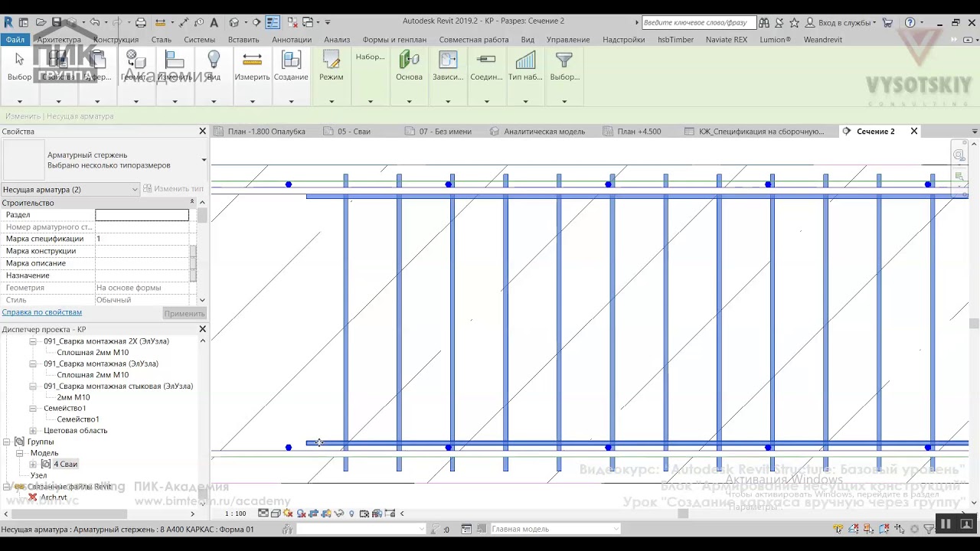This screenshot has height=551, width=980.
Task: Open the rebar type selector dropdown
Action: [x=204, y=160]
